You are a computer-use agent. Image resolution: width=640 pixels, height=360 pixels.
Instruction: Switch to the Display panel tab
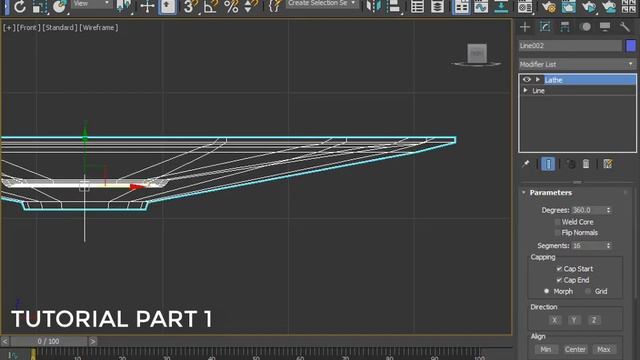coord(605,27)
